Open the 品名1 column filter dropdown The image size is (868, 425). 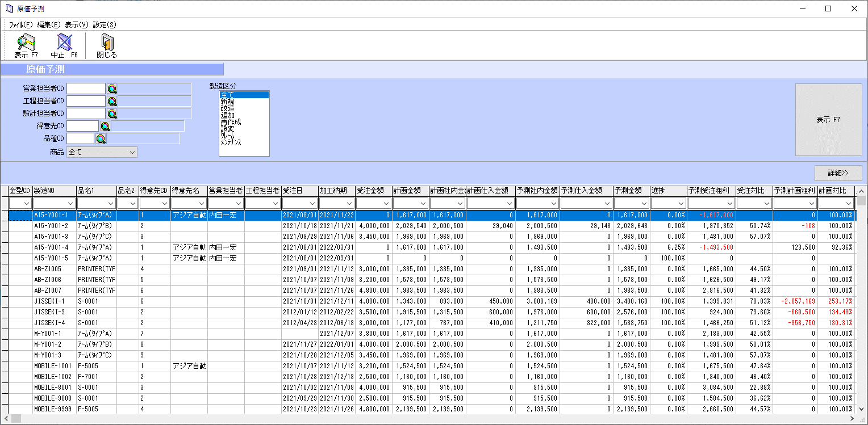point(110,203)
